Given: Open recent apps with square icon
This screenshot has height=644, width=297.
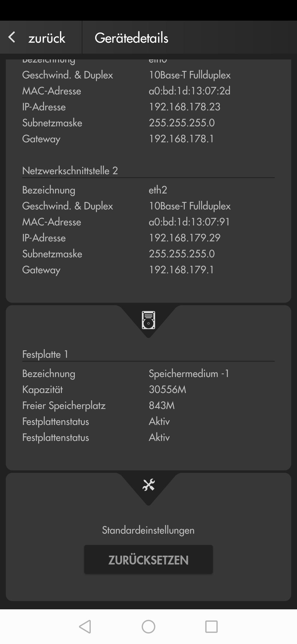Looking at the screenshot, I should 211,627.
